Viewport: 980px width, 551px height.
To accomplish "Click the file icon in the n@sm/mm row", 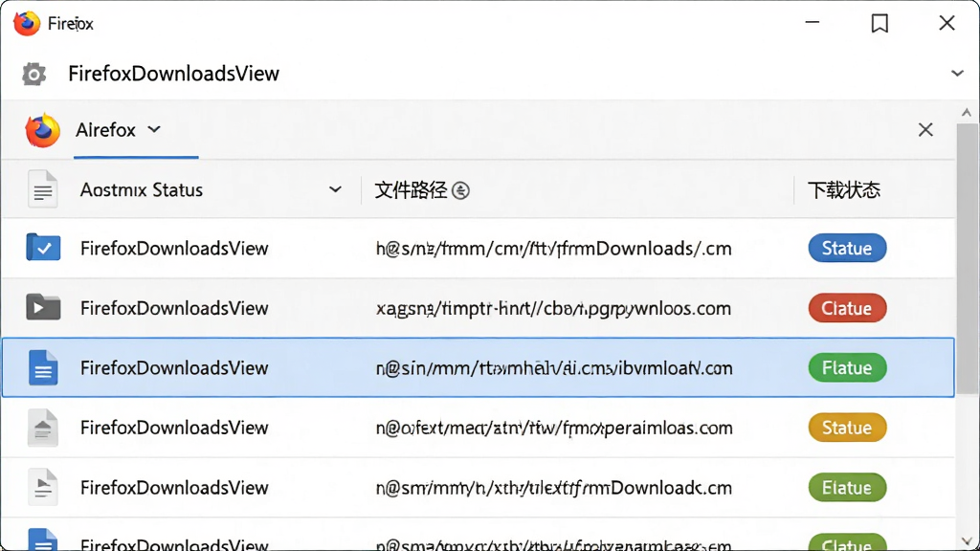I will pos(43,487).
